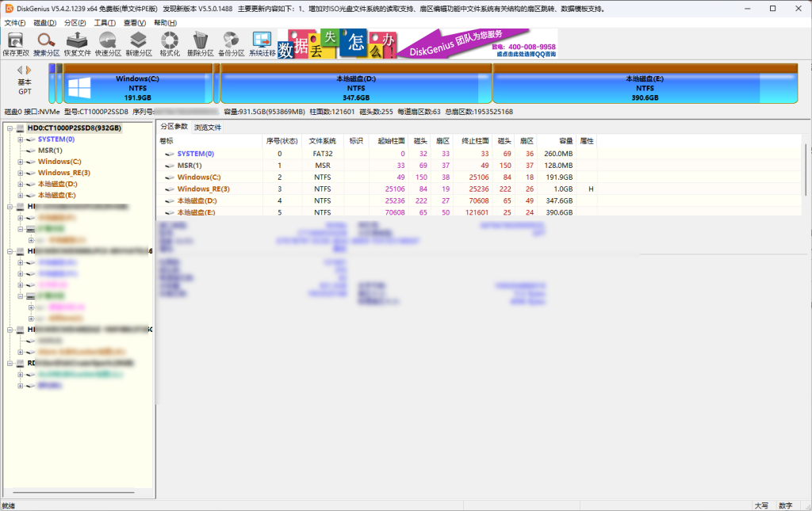The image size is (812, 511).
Task: Open the 工具(T) menu
Action: coord(105,23)
